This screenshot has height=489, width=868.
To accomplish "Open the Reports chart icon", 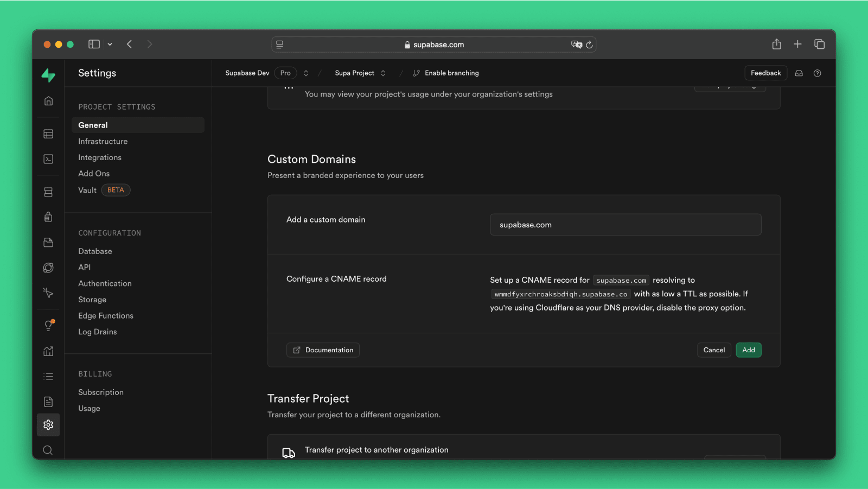I will [48, 351].
